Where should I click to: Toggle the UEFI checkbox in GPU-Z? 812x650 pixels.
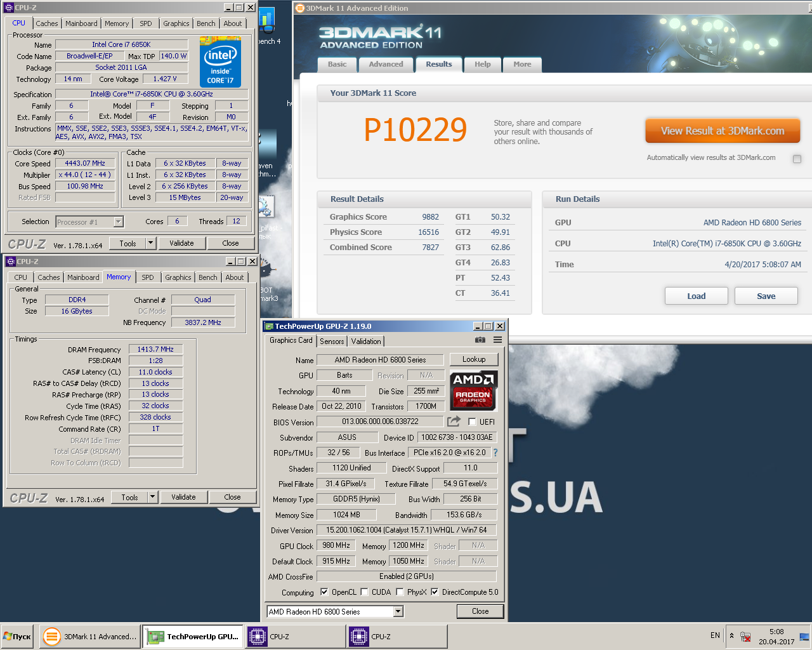(x=472, y=421)
